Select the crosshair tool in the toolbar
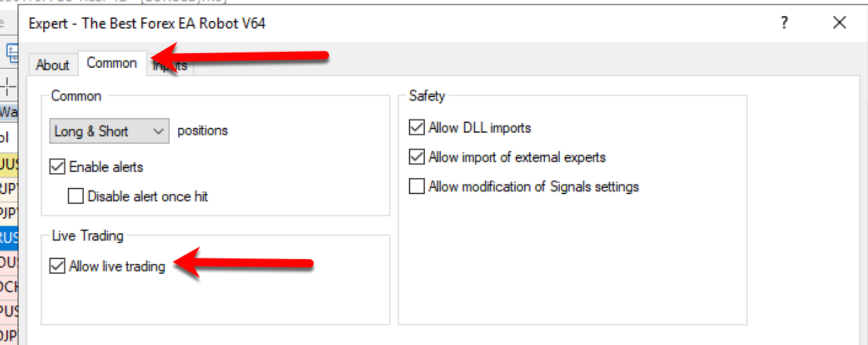The image size is (868, 345). tap(8, 87)
